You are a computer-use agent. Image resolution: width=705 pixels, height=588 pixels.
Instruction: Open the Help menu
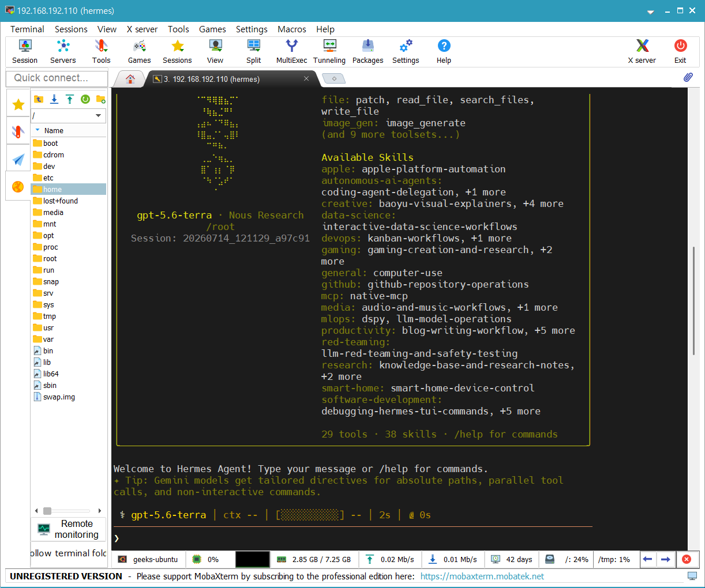point(325,29)
